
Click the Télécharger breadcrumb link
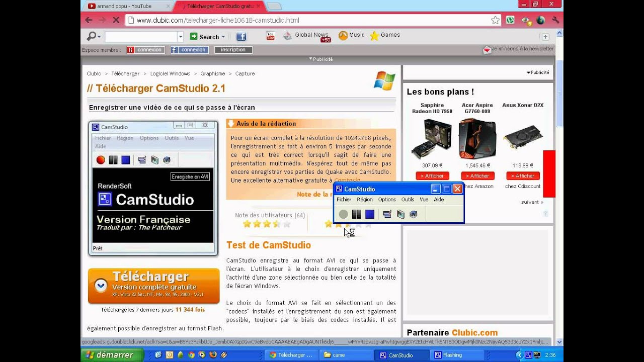pyautogui.click(x=125, y=73)
